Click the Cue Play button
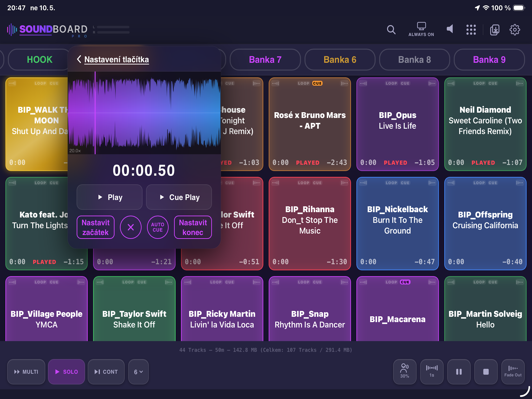This screenshot has height=399, width=532. pyautogui.click(x=179, y=197)
